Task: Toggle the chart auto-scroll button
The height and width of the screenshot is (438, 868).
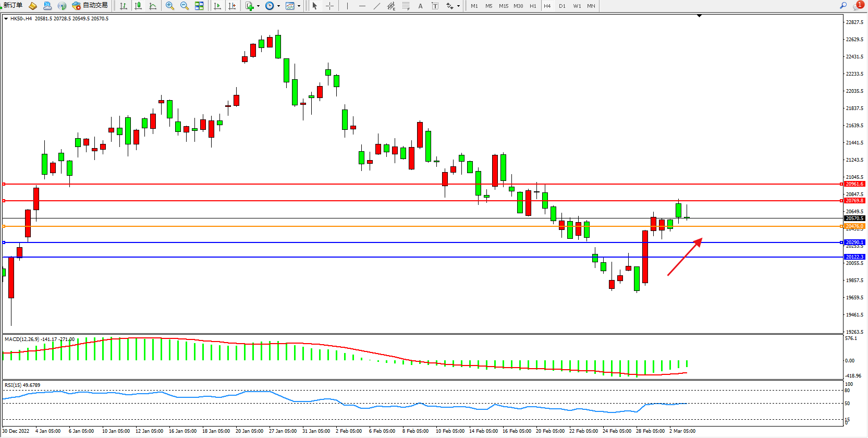Action: tap(217, 6)
